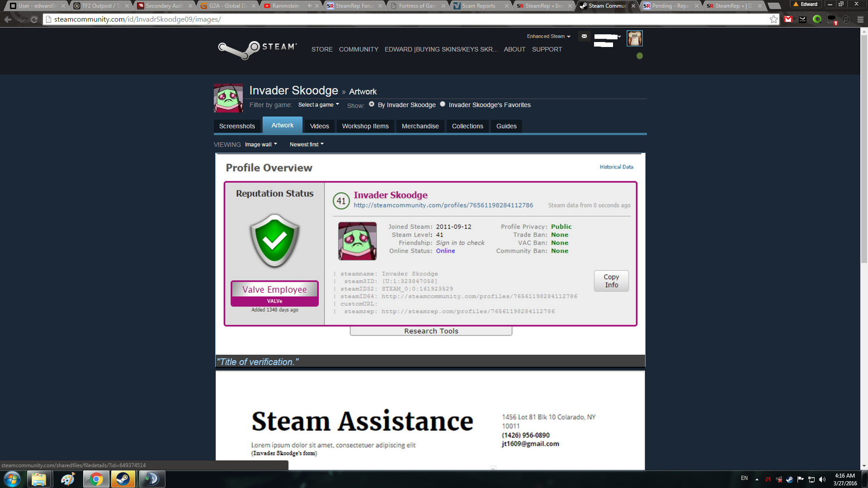Click the Steam logo in the header
Screen dimensions: 868x488
click(x=257, y=49)
